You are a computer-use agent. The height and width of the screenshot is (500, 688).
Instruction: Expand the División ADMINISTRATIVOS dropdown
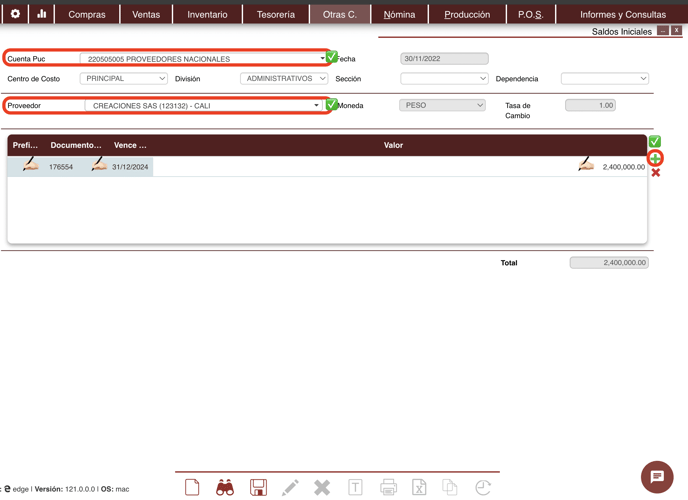tap(284, 78)
